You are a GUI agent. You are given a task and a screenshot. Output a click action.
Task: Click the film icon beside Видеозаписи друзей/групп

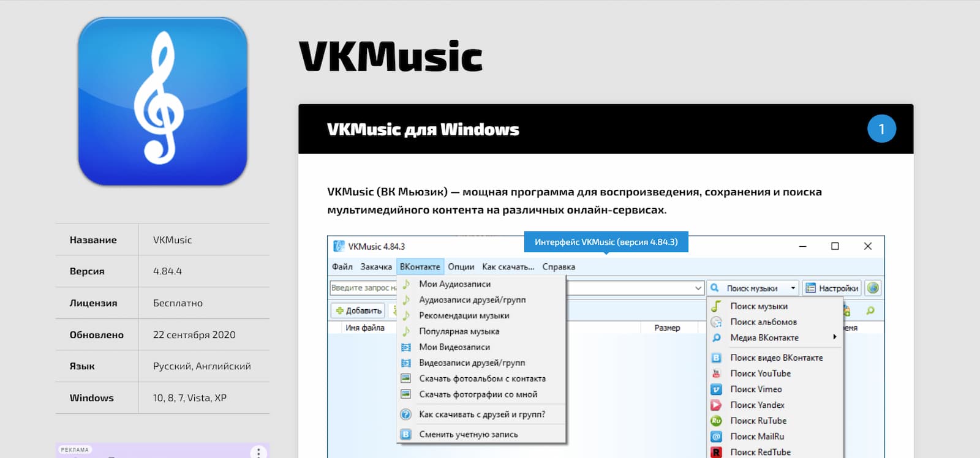[405, 363]
